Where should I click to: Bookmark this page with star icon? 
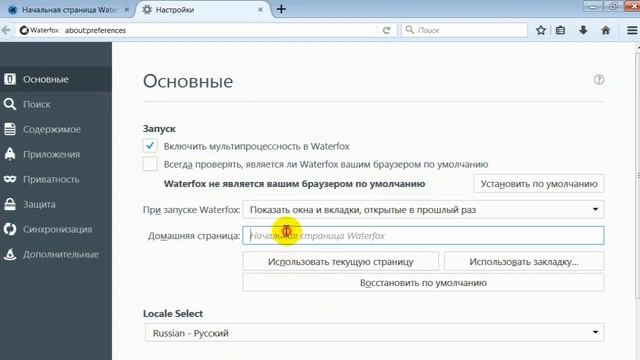coord(541,30)
